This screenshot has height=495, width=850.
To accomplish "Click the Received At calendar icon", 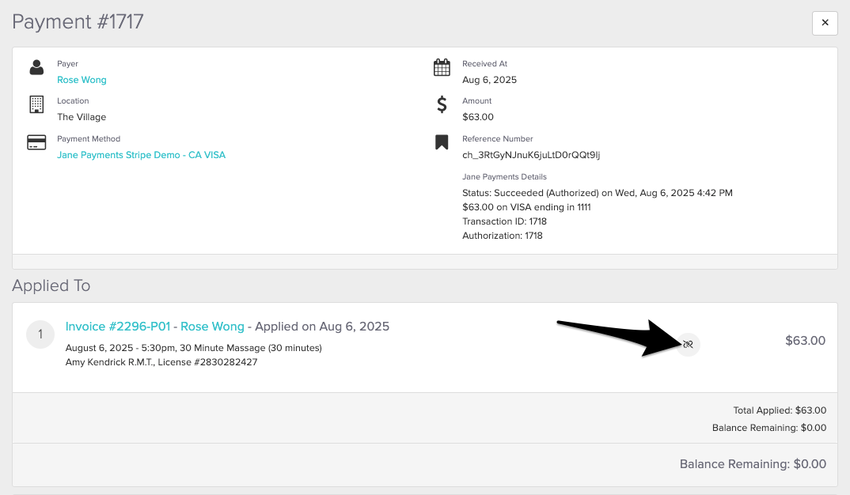I will click(x=441, y=68).
